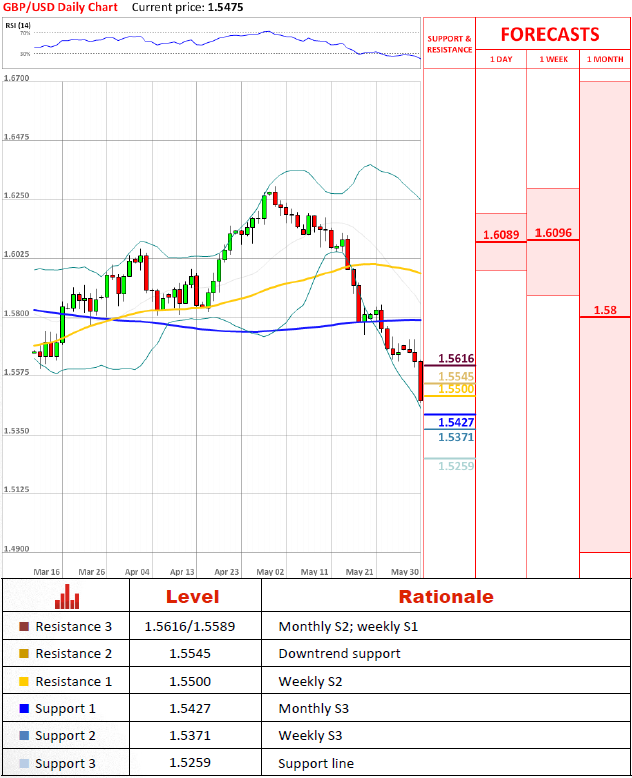Click the last red candlestick on chart
The height and width of the screenshot is (778, 632).
pyautogui.click(x=421, y=381)
